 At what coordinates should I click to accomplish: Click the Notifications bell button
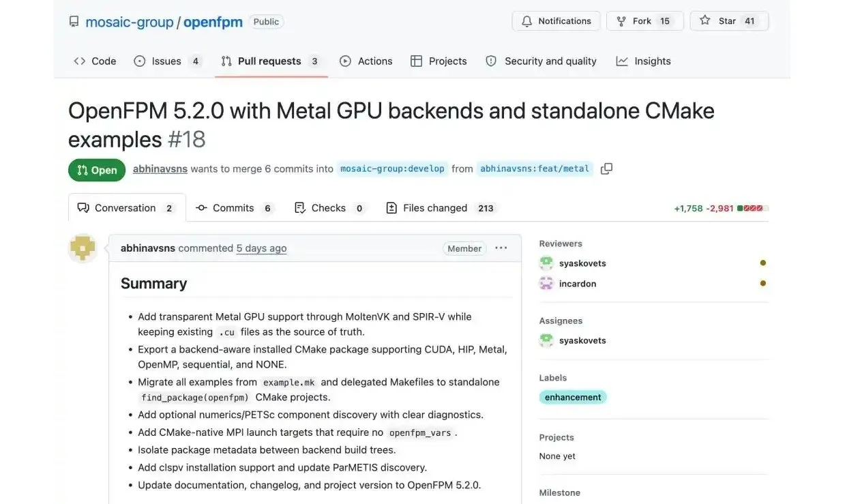tap(556, 21)
